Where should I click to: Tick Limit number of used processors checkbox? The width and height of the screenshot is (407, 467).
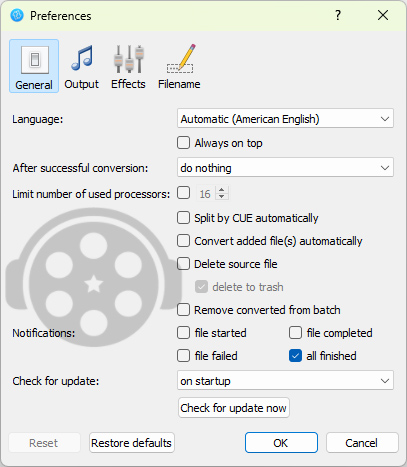[x=184, y=193]
